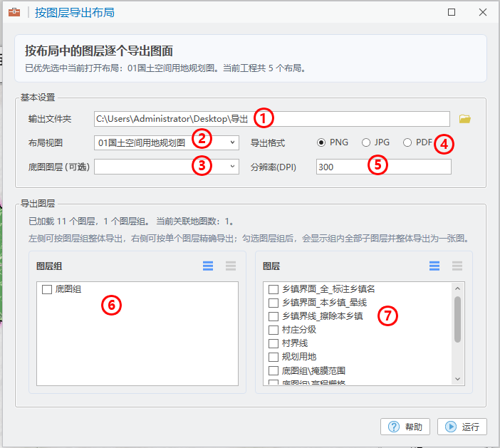The width and height of the screenshot is (500, 448).
Task: Click the folder browse icon for output folder
Action: [465, 119]
